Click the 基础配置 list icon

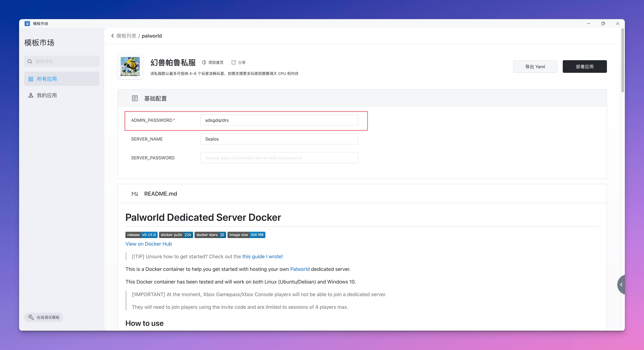pyautogui.click(x=135, y=98)
